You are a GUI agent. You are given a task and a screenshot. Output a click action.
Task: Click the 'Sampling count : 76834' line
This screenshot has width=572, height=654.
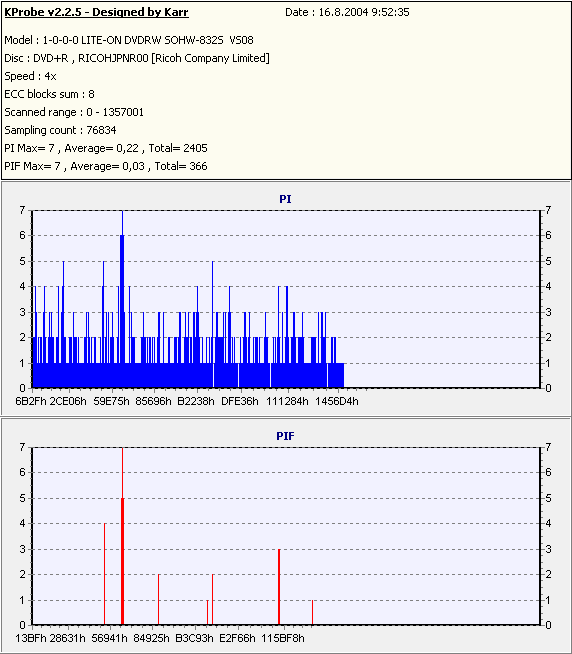point(60,130)
